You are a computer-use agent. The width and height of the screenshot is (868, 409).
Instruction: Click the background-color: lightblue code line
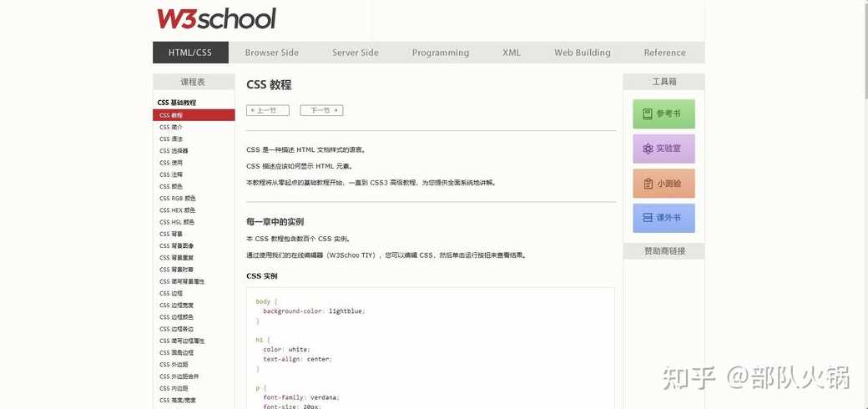click(314, 311)
